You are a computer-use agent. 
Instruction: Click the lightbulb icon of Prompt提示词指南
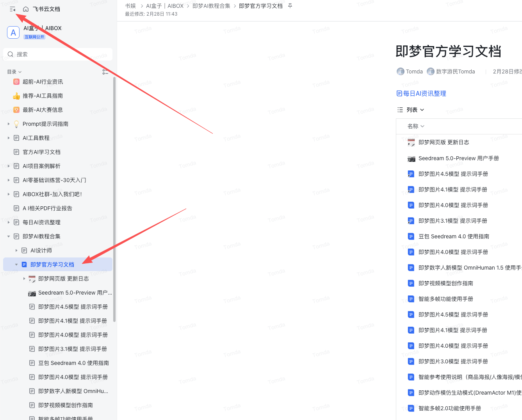[x=16, y=124]
